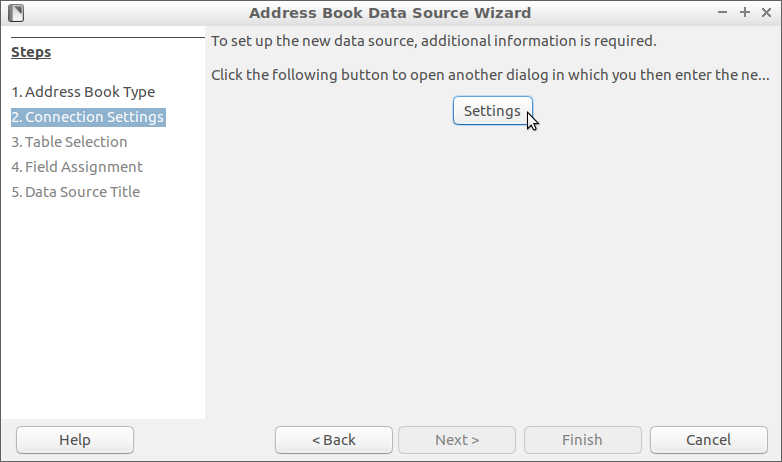The height and width of the screenshot is (462, 782).
Task: Select the Connection Settings step
Action: pyautogui.click(x=87, y=117)
